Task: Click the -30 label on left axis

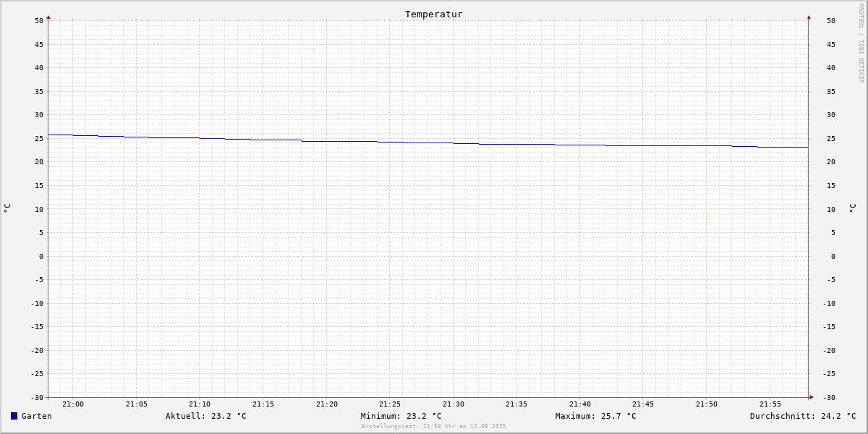Action: click(37, 398)
